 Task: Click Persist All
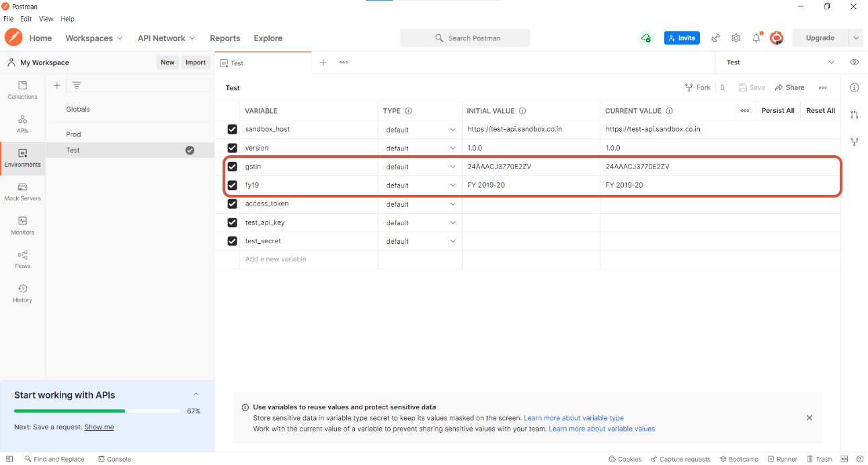778,110
